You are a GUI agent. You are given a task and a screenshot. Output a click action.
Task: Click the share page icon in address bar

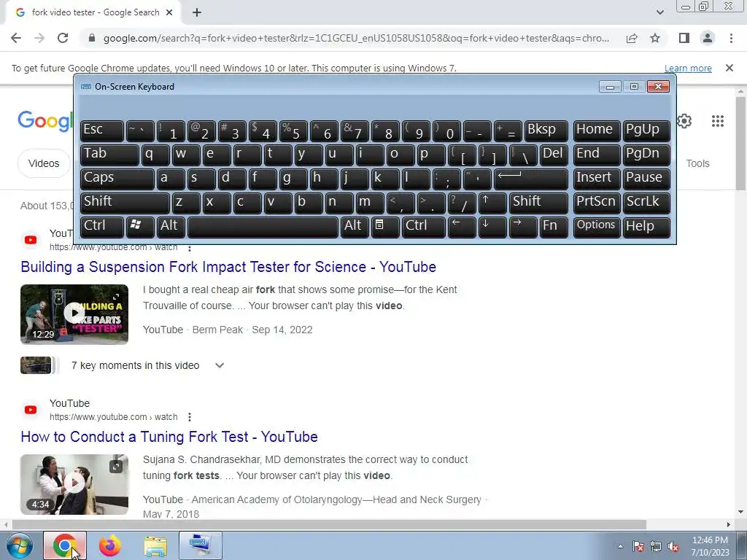point(632,38)
